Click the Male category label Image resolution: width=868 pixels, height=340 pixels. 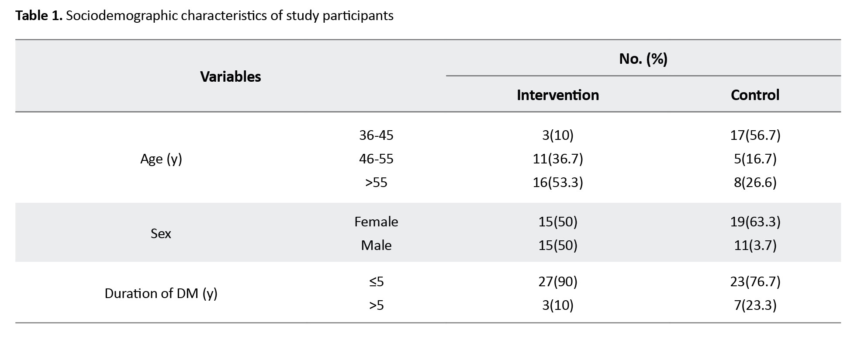376,246
